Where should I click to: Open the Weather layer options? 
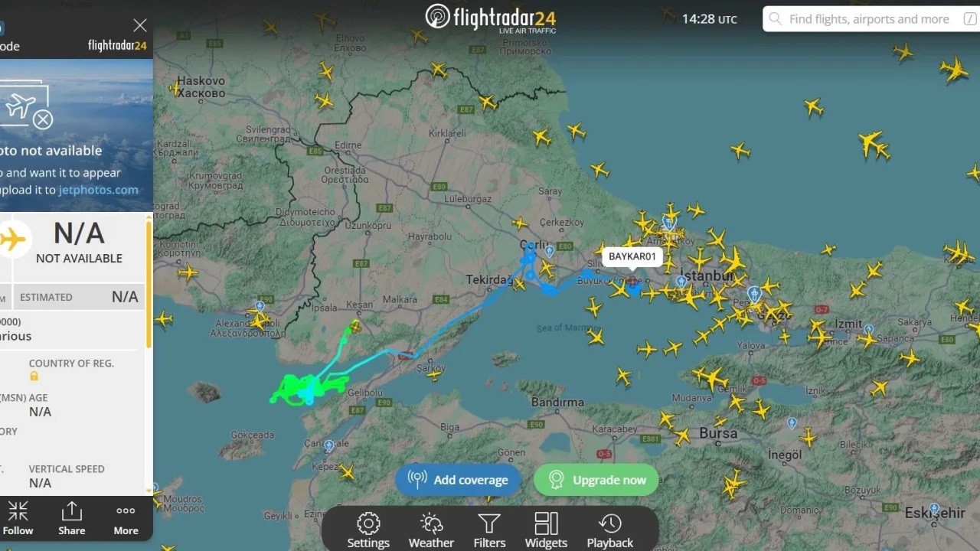point(431,530)
